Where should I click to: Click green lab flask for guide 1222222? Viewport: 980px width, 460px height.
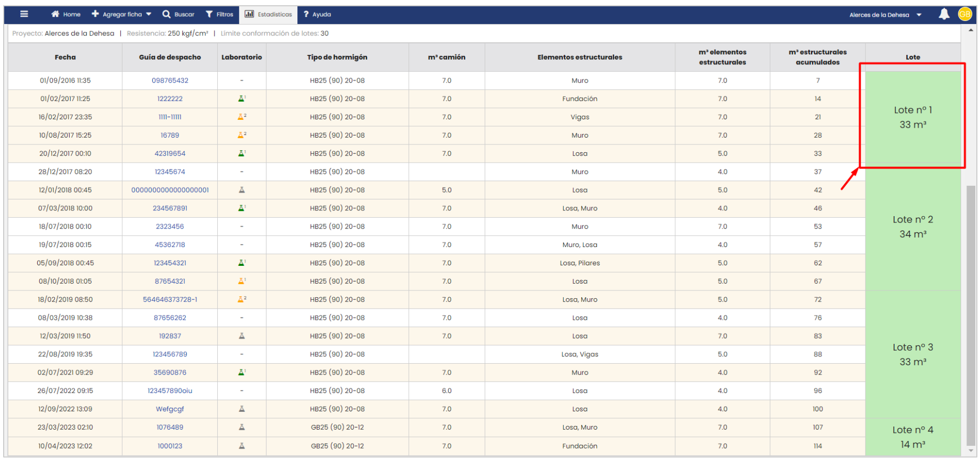click(x=241, y=98)
